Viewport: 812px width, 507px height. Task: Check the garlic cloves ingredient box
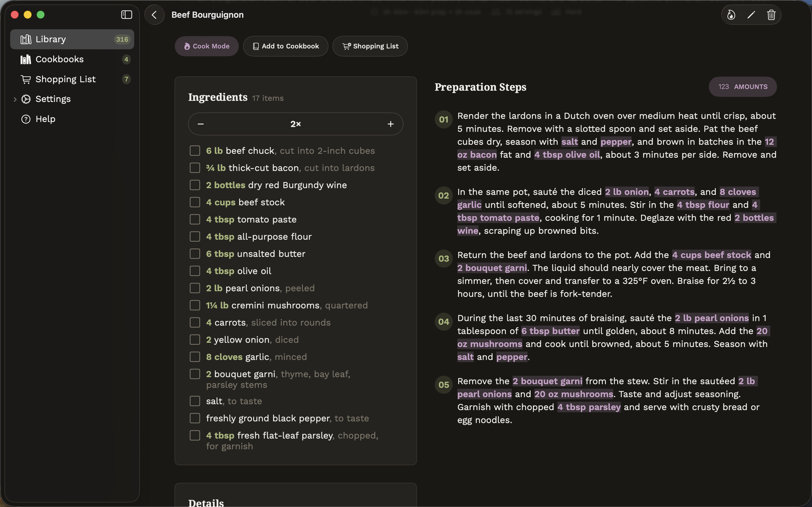(195, 357)
